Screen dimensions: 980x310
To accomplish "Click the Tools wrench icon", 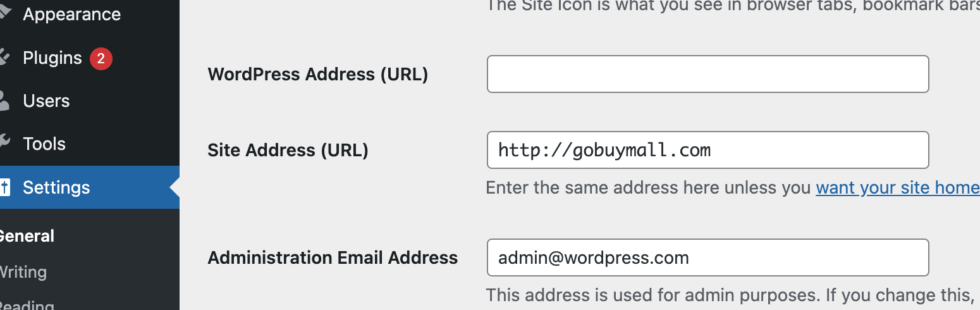I will tap(4, 144).
